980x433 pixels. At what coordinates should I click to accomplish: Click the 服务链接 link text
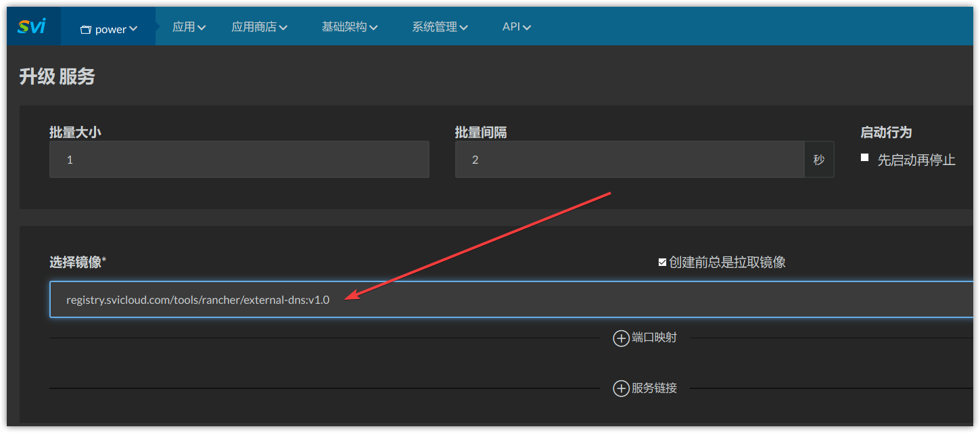[654, 388]
